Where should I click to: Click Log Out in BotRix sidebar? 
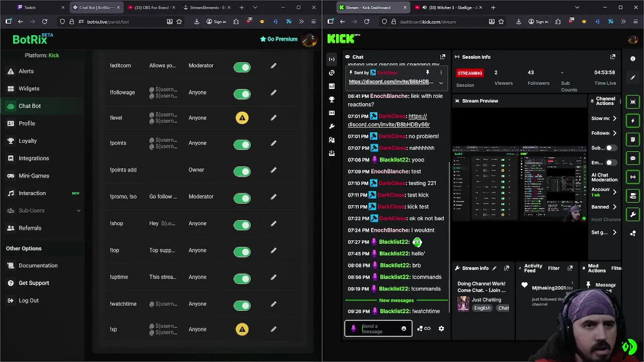click(x=43, y=301)
